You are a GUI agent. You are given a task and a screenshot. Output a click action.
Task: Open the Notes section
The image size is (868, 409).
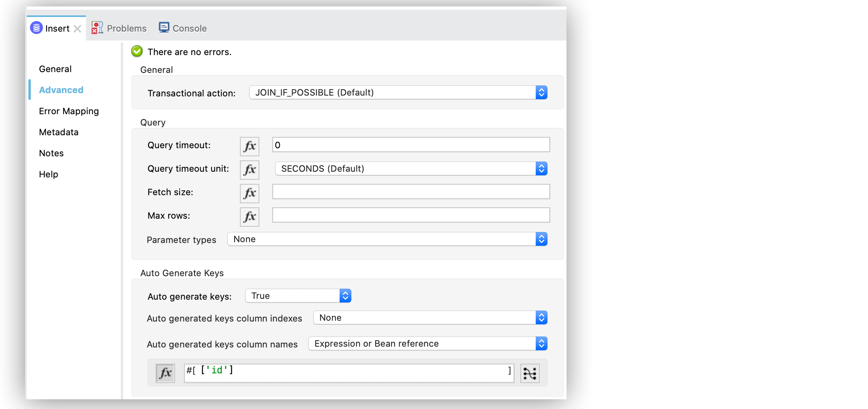click(x=51, y=153)
